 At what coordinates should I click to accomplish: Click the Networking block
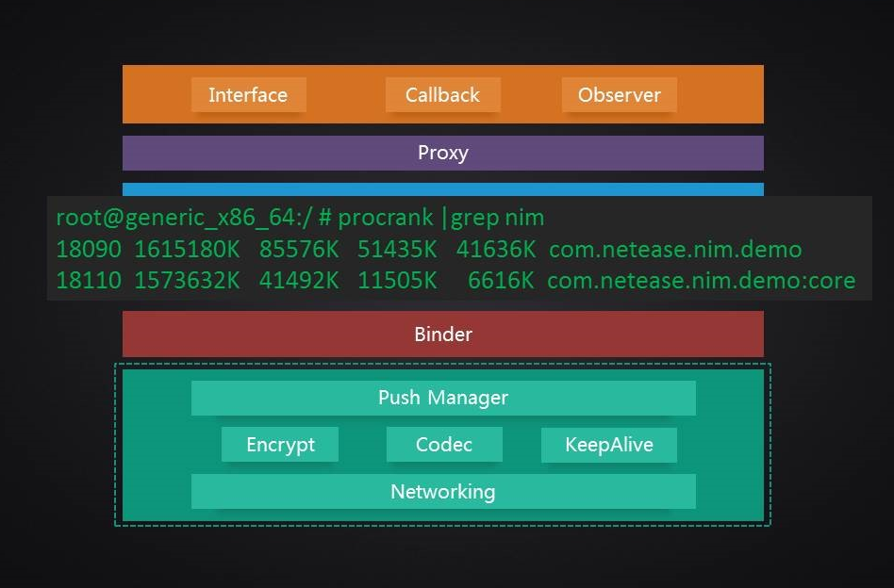click(x=443, y=491)
